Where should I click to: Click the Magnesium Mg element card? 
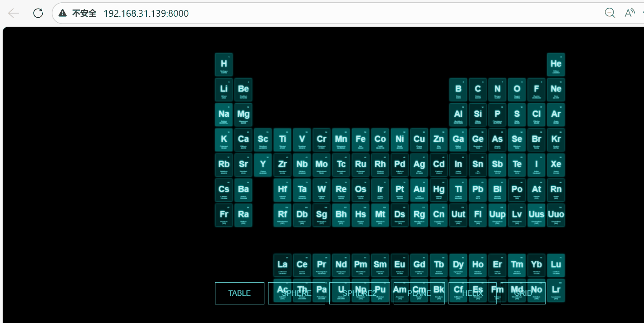[244, 115]
